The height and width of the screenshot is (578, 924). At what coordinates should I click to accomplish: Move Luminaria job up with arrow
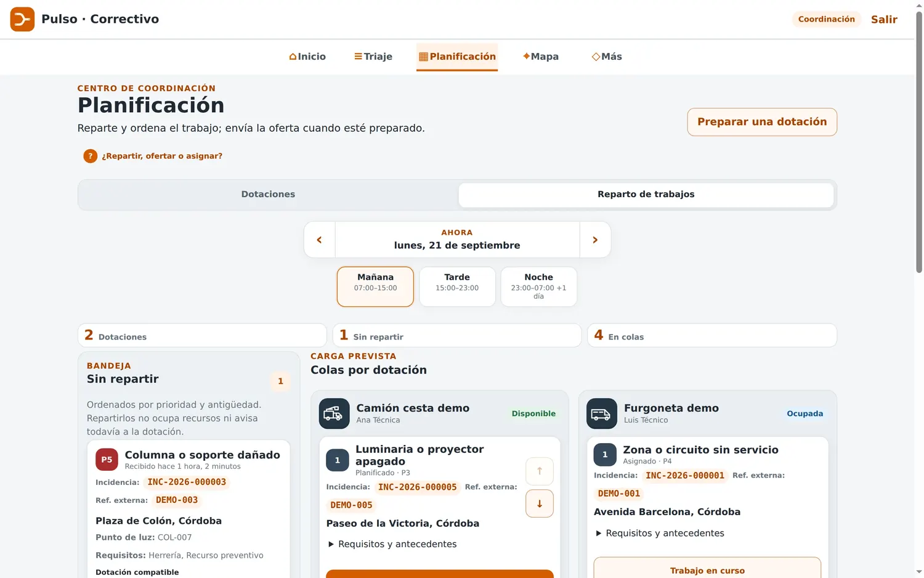click(x=540, y=471)
